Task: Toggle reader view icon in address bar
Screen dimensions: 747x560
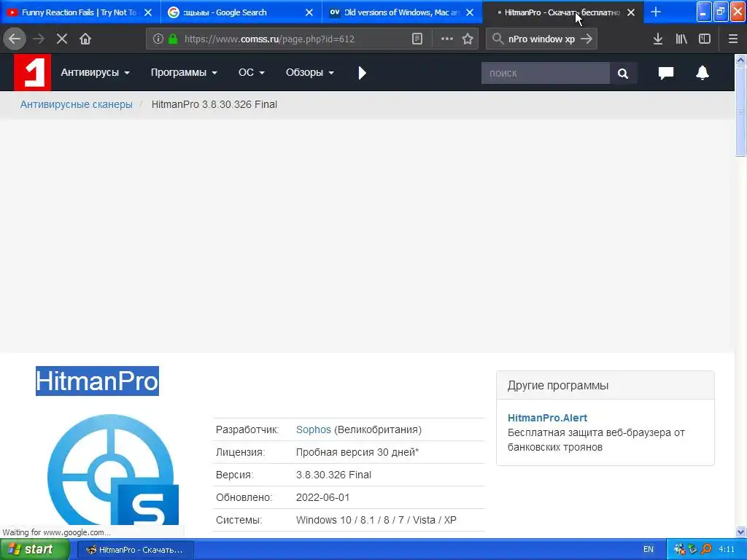Action: pos(417,39)
